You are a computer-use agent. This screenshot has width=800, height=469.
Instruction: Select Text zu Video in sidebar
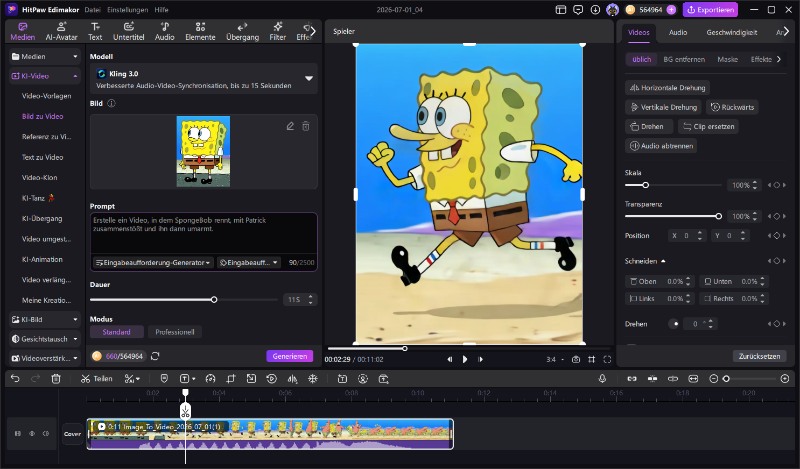[42, 157]
